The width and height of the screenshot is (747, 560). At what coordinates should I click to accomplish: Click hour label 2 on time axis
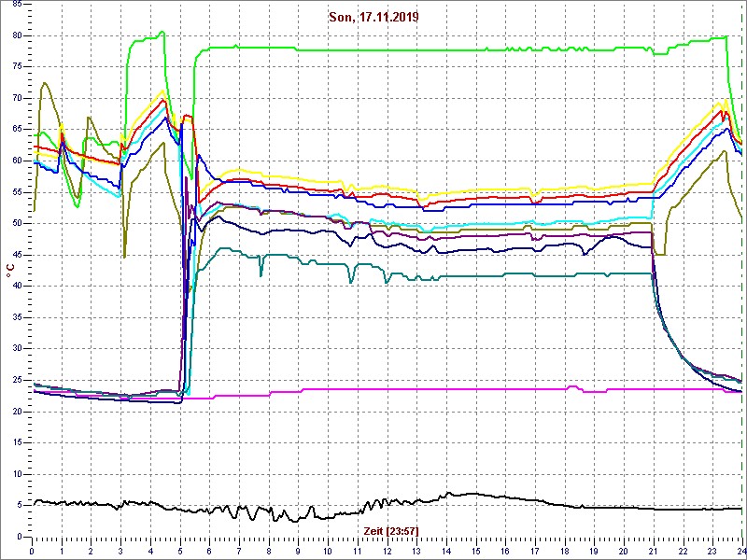(x=91, y=550)
